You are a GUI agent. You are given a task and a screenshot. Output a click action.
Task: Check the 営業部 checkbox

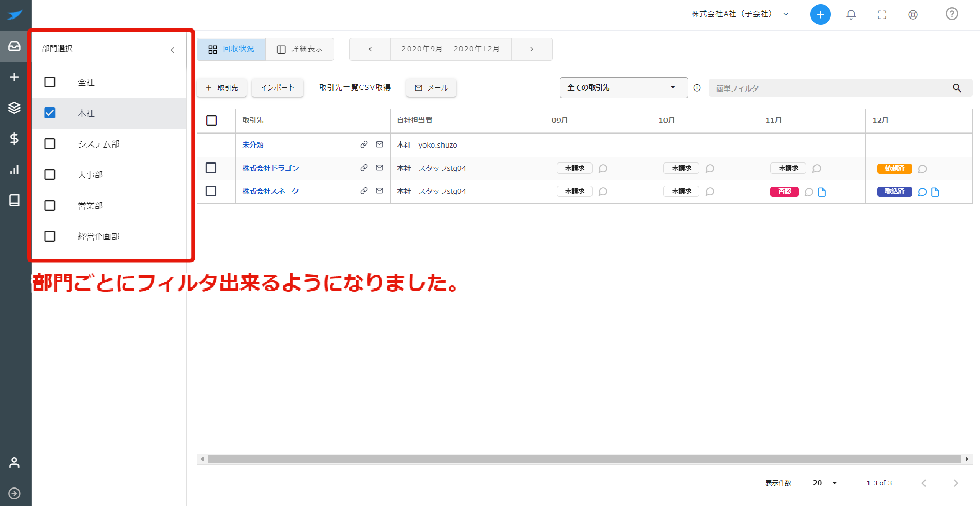(x=50, y=206)
